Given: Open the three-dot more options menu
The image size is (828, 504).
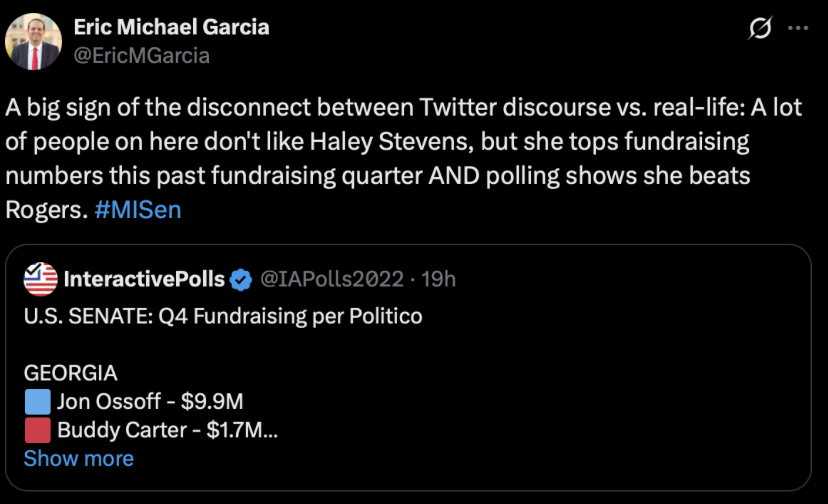Looking at the screenshot, I should point(798,29).
